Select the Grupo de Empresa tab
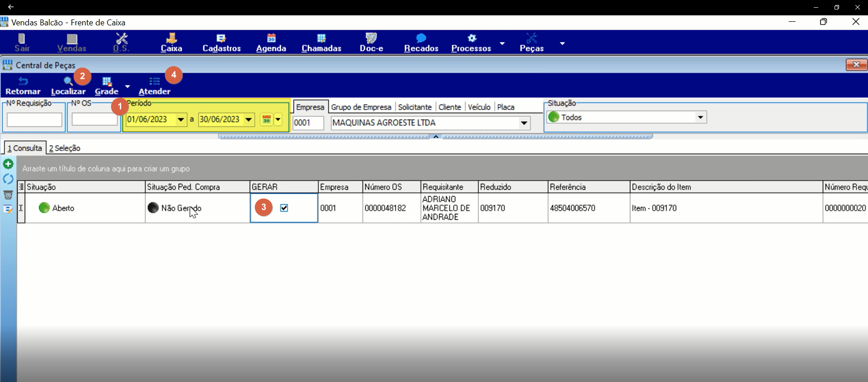The image size is (868, 382). pos(361,107)
